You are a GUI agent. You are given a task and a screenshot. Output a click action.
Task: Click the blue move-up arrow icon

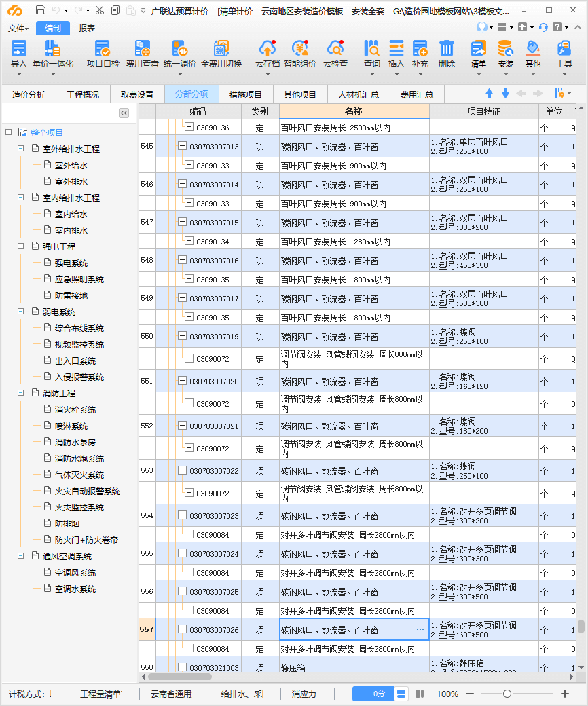pyautogui.click(x=489, y=94)
